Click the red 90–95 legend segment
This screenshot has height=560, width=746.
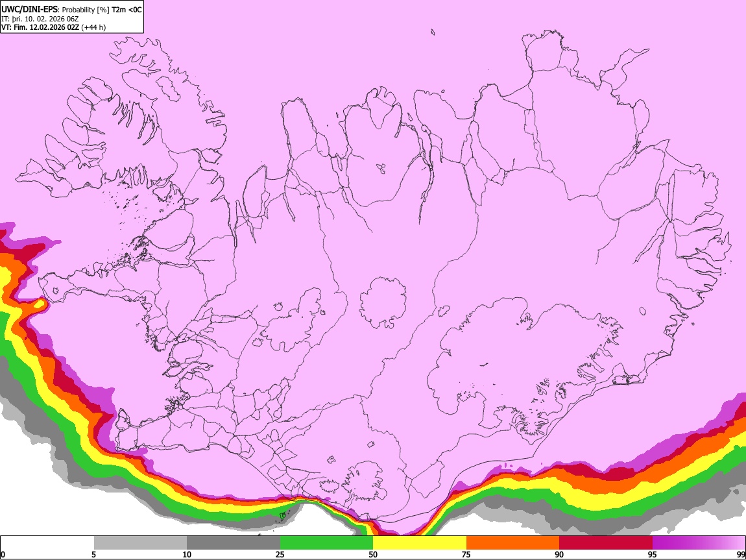pyautogui.click(x=606, y=543)
